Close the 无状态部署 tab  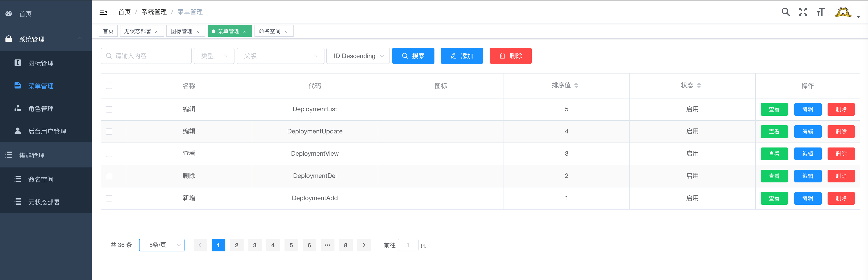pyautogui.click(x=156, y=32)
